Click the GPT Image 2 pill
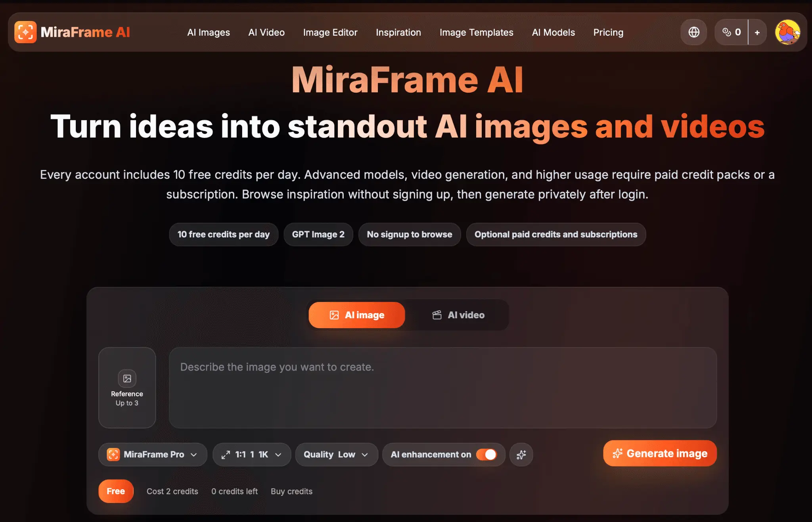 (x=318, y=235)
